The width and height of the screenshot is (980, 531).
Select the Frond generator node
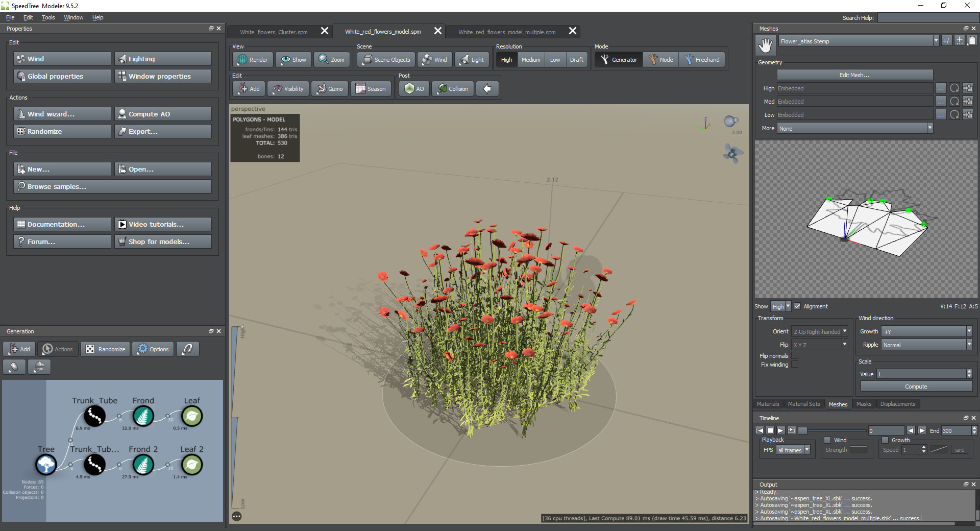pos(143,417)
